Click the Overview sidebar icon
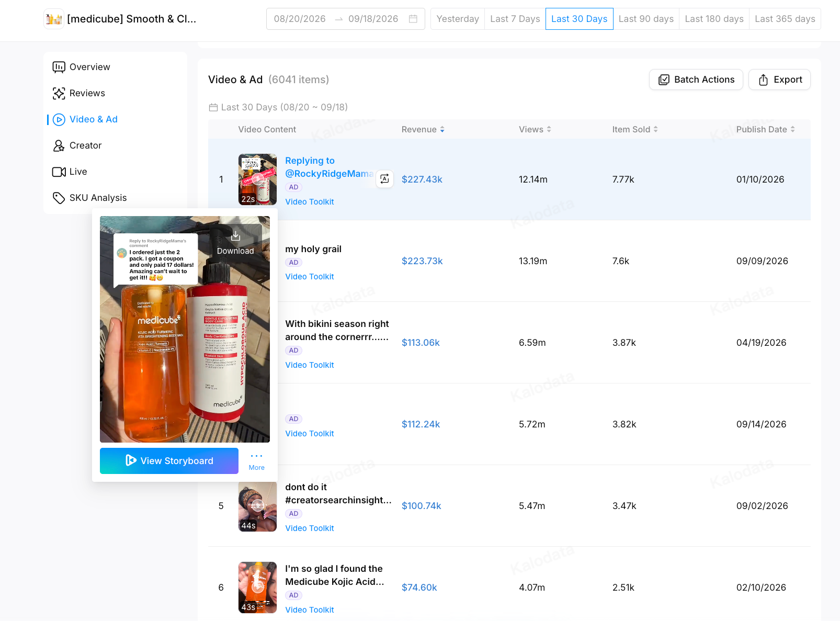 point(59,67)
